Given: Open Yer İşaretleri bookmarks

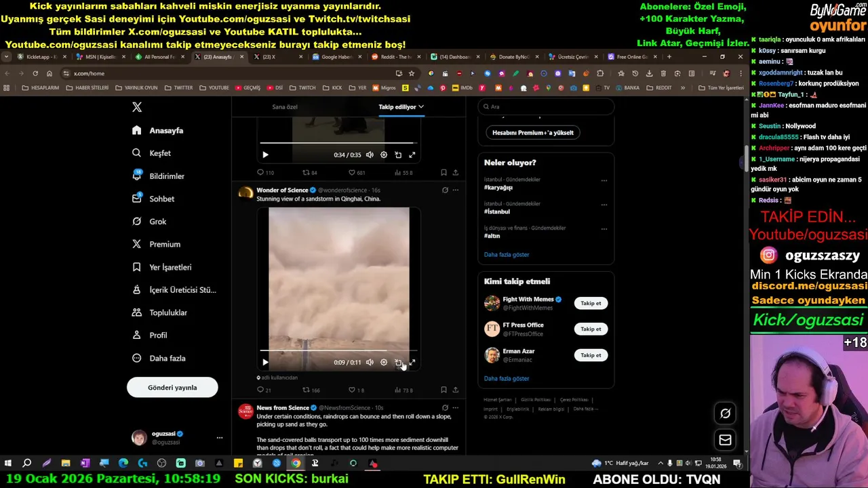Looking at the screenshot, I should tap(161, 267).
